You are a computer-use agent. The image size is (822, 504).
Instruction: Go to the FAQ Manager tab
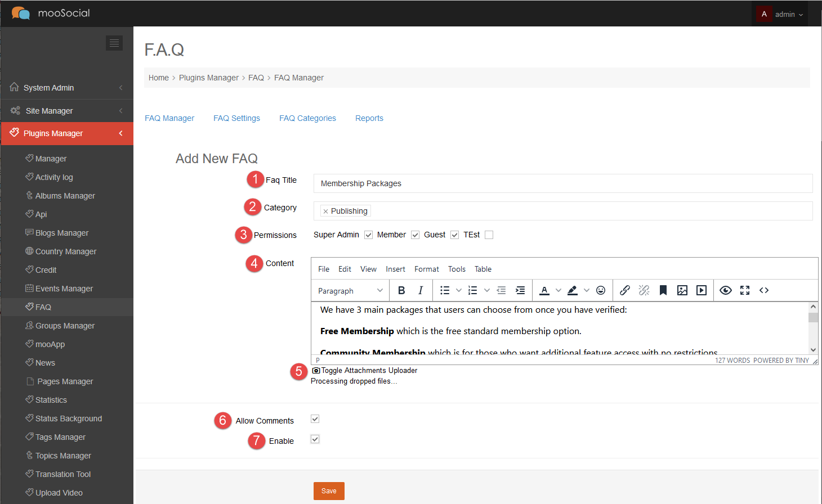click(x=169, y=118)
